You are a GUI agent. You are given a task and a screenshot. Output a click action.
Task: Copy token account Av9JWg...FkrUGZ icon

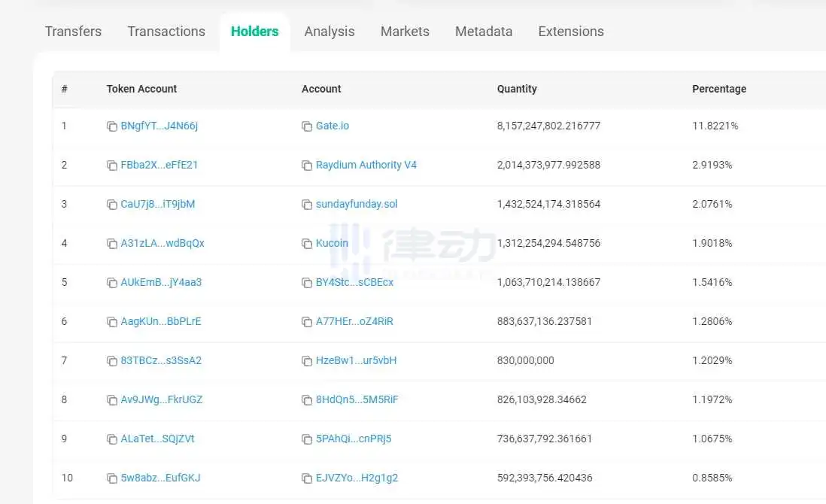point(111,400)
